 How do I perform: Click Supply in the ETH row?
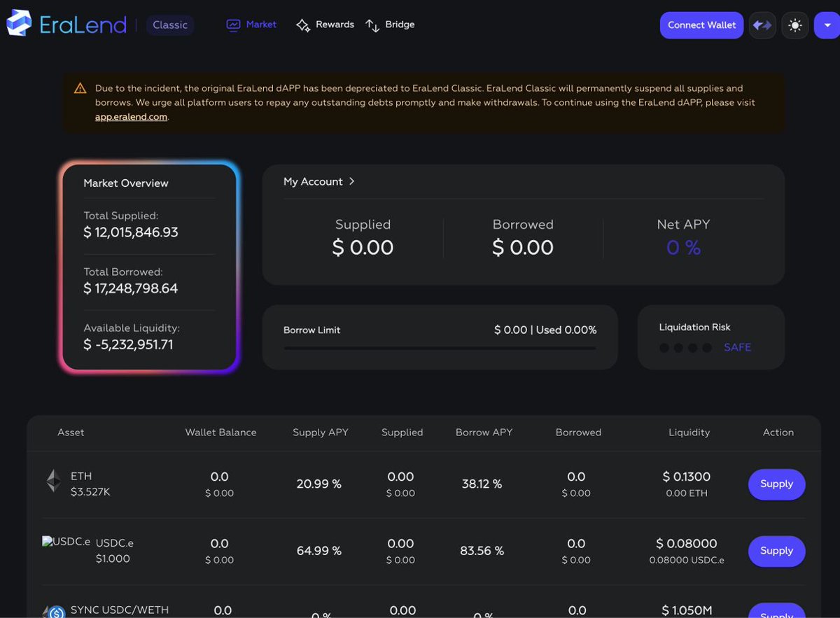[x=776, y=484]
